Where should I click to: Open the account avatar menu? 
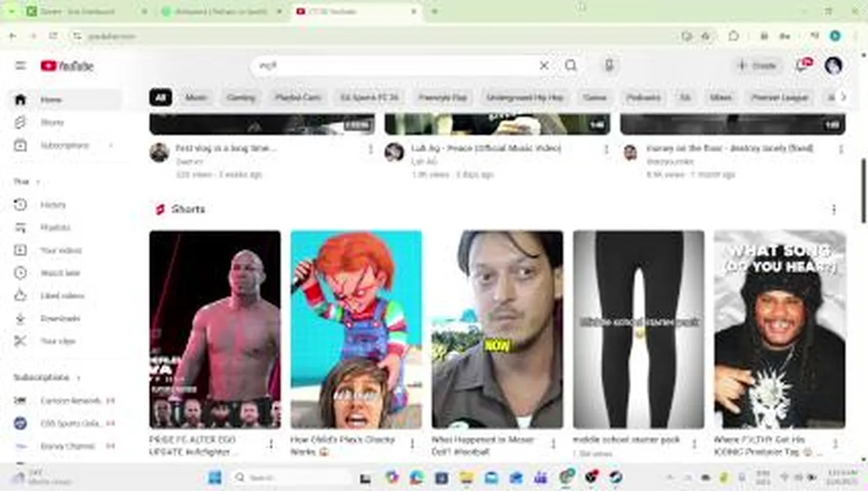[833, 65]
